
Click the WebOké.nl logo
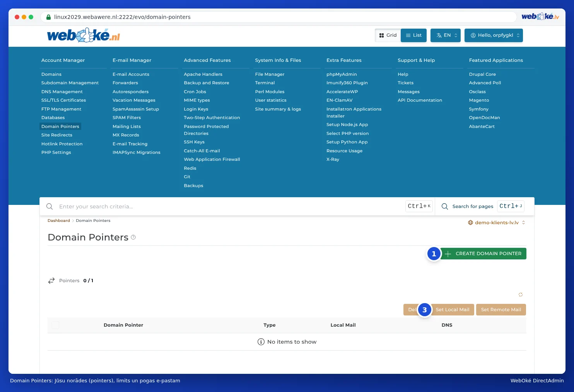84,35
